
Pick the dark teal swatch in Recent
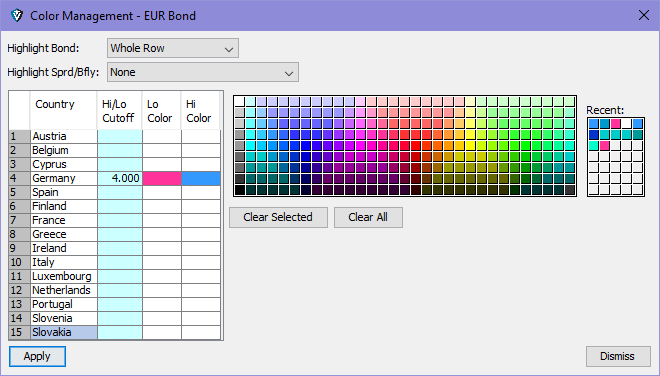click(x=637, y=134)
